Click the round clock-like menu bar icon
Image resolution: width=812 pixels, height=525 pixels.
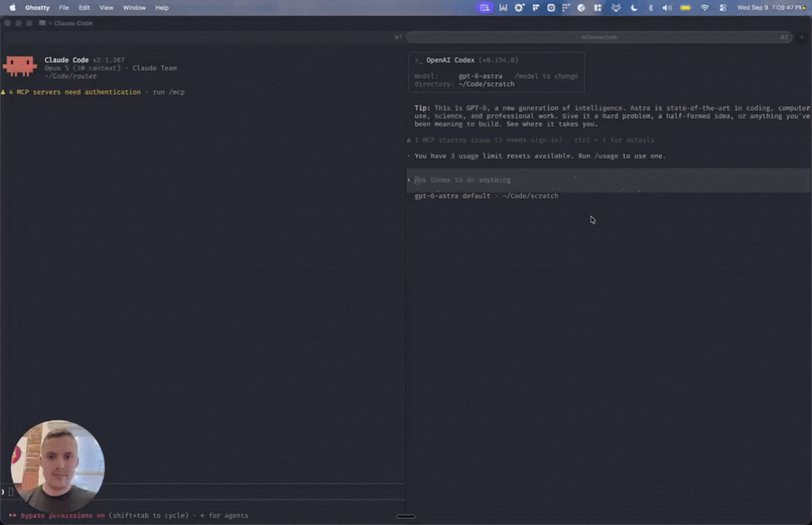click(x=581, y=8)
